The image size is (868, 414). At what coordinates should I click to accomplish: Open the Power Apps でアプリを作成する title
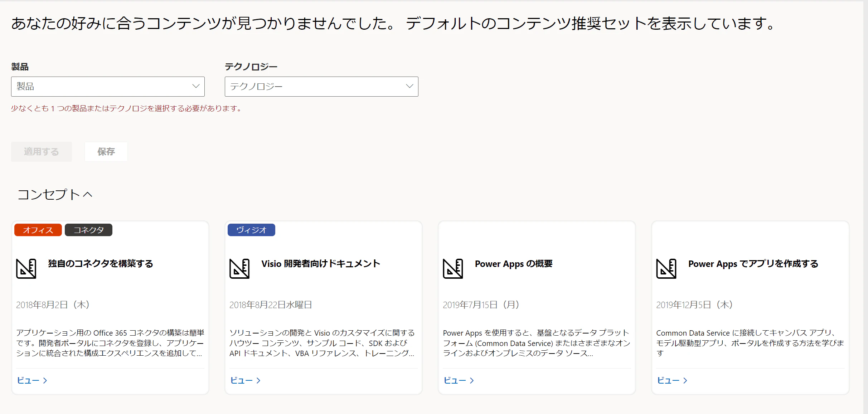(x=753, y=264)
